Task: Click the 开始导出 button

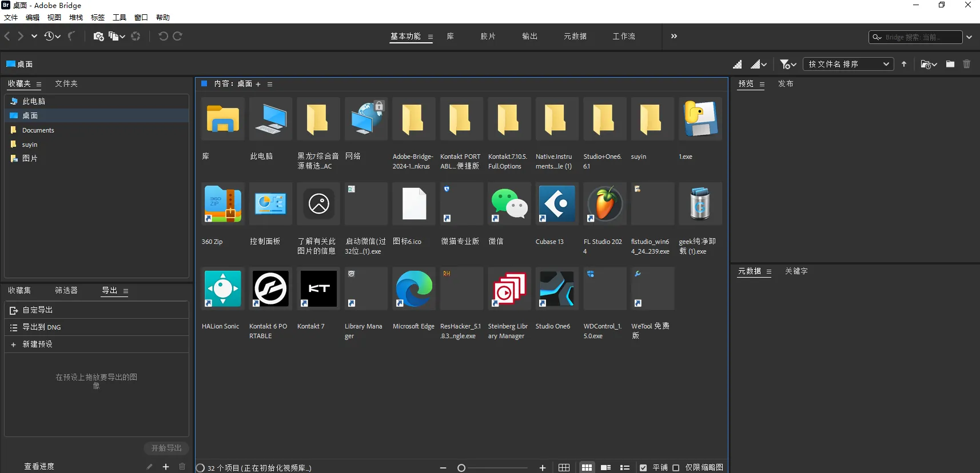Action: (166, 448)
